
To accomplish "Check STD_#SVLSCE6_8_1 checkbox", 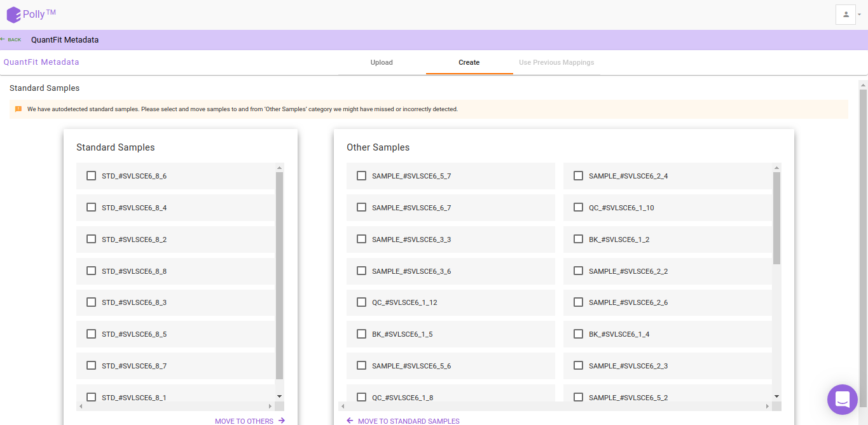I will point(91,397).
